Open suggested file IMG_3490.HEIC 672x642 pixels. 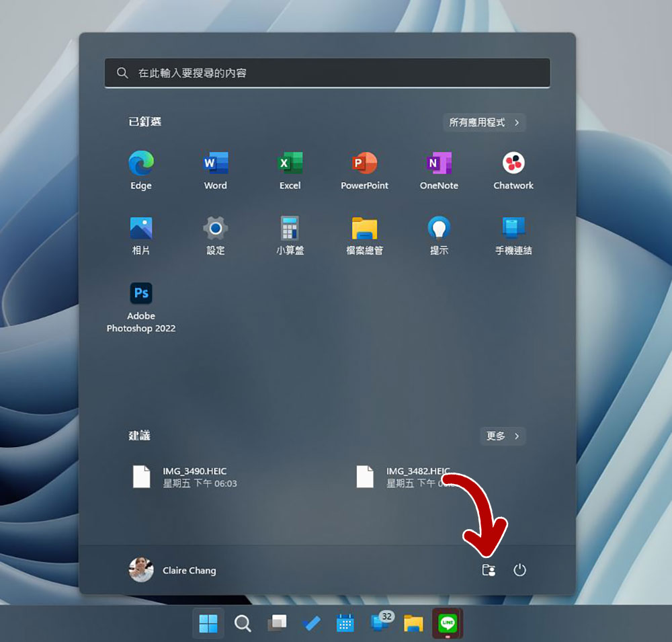[184, 477]
